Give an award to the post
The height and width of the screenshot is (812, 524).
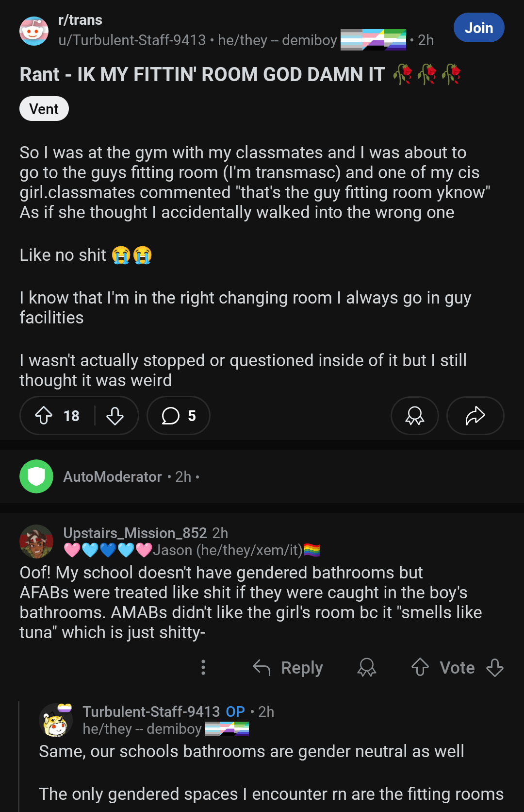415,416
